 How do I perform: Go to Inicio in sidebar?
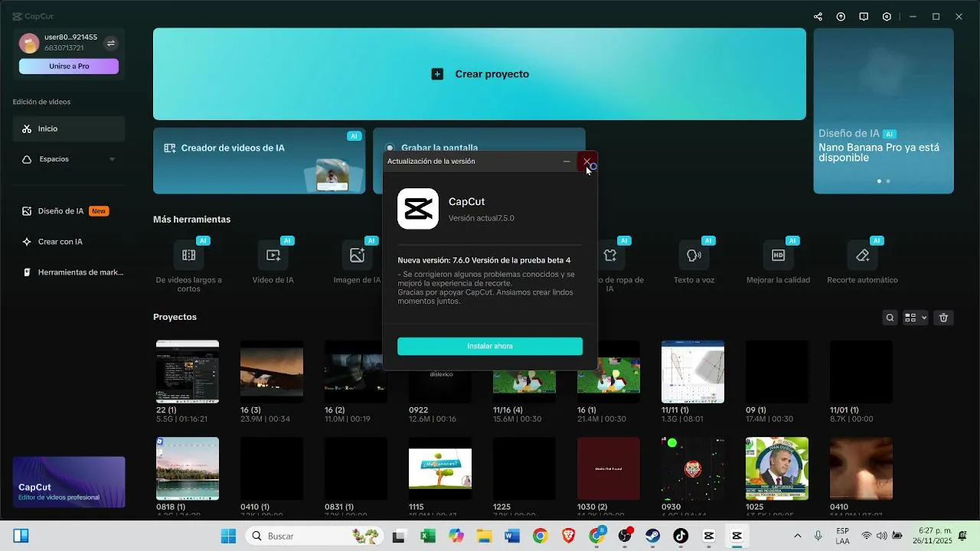69,129
